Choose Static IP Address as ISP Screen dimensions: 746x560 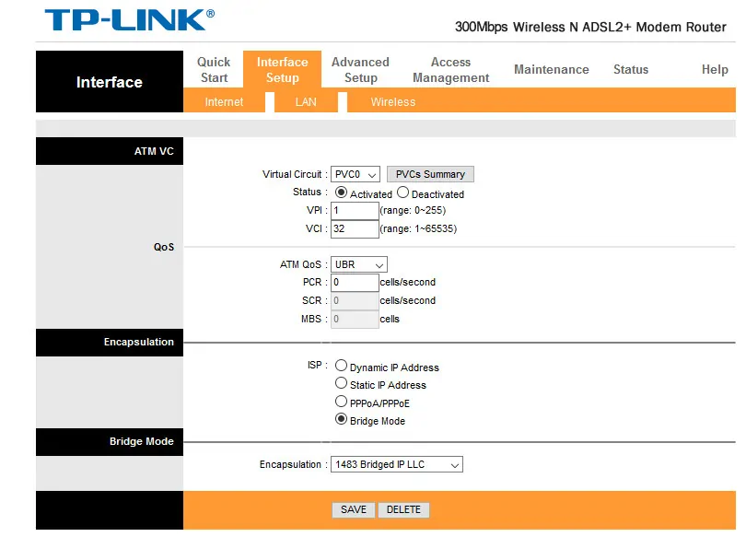tap(341, 383)
